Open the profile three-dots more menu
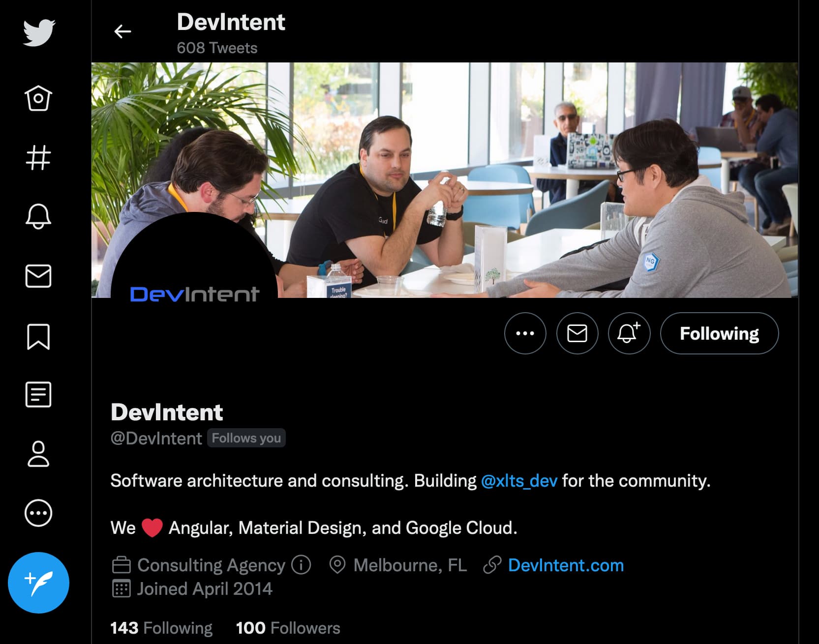 525,333
